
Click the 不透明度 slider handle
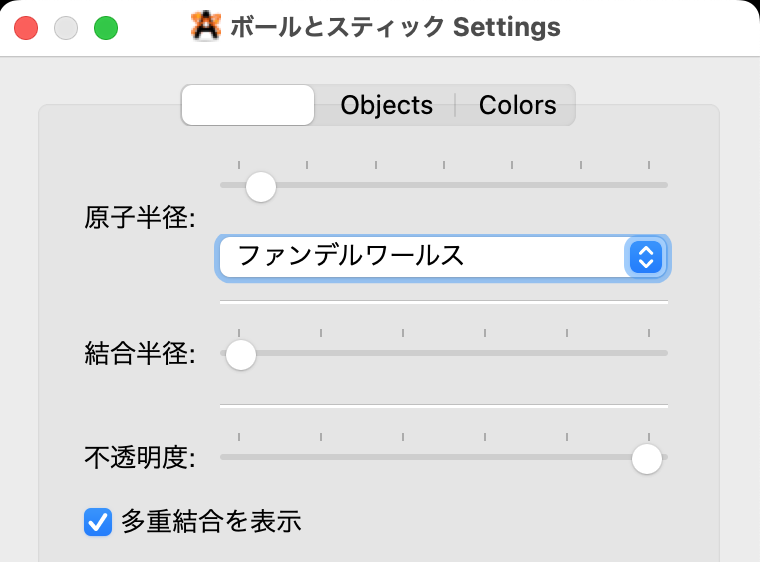(647, 458)
